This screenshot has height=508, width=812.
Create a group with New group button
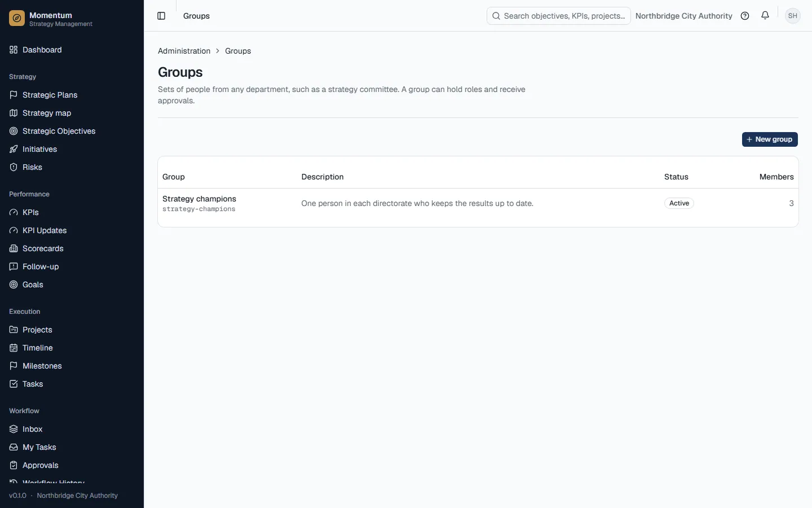pos(770,139)
